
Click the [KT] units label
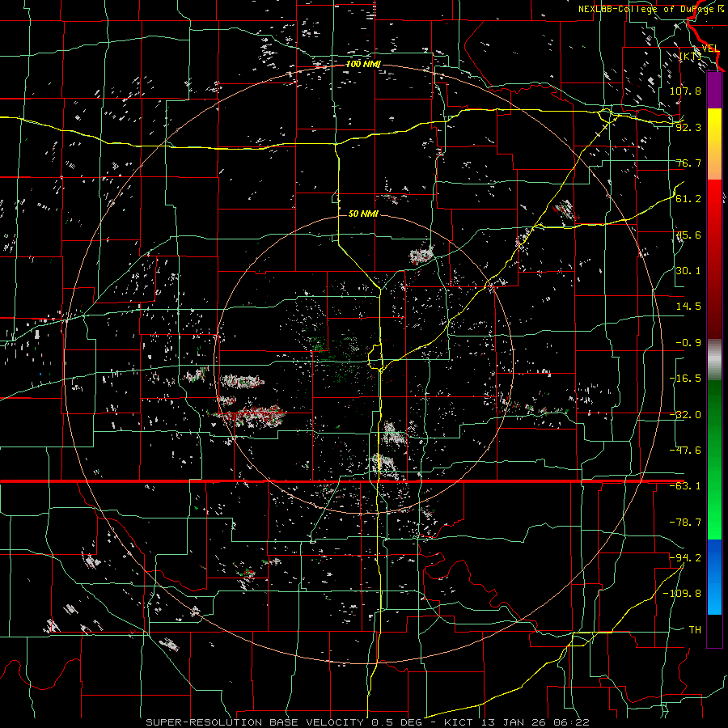click(x=690, y=57)
